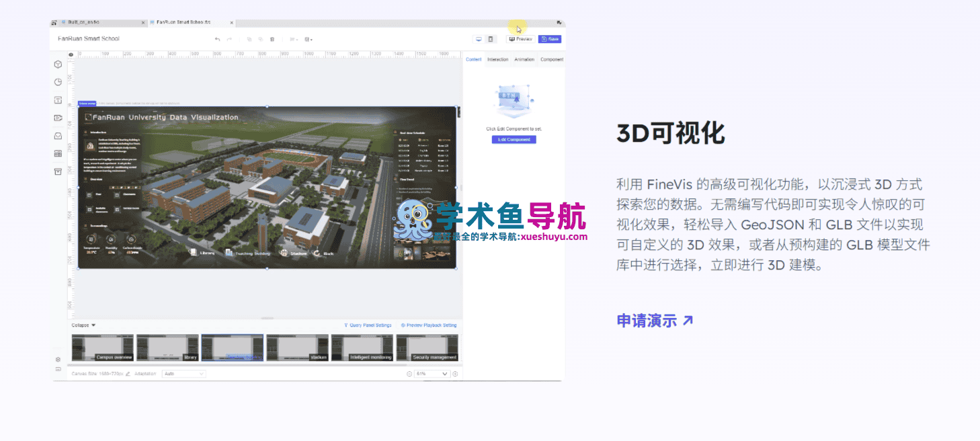Edit canvas size with pencil icon
This screenshot has height=441, width=980.
(128, 374)
